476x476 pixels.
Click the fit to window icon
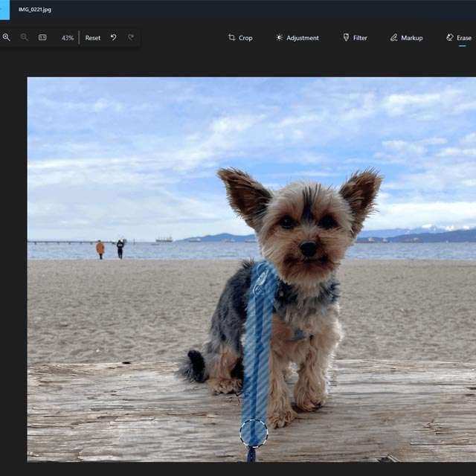coord(42,37)
